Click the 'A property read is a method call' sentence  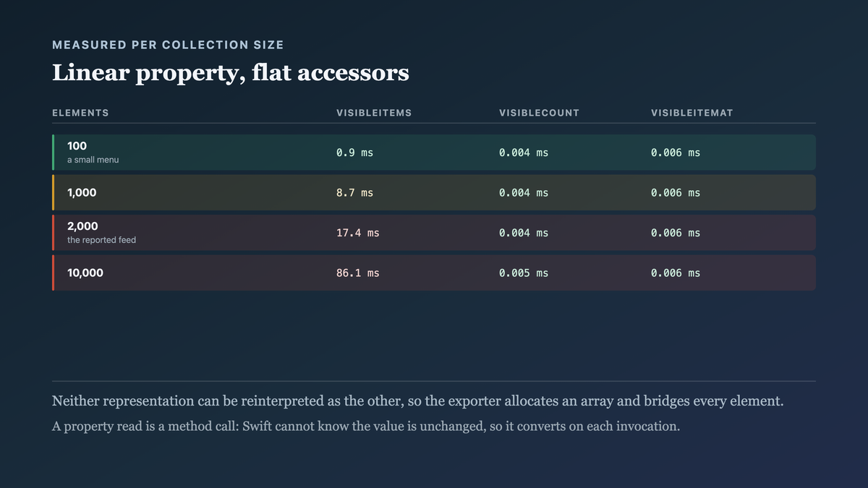[x=366, y=427]
